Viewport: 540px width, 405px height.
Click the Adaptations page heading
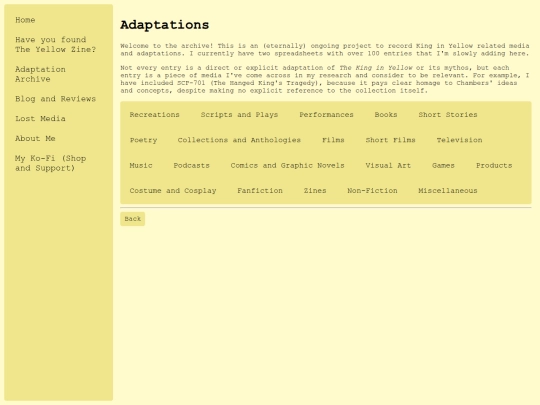165,25
